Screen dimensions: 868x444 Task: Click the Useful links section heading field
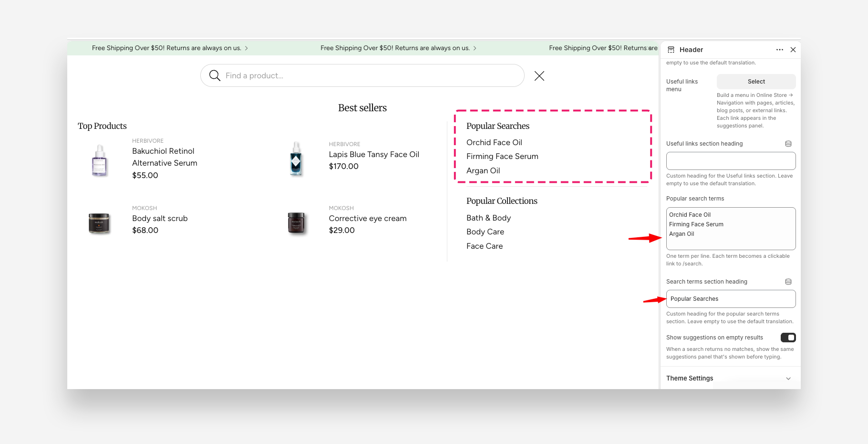click(x=731, y=161)
